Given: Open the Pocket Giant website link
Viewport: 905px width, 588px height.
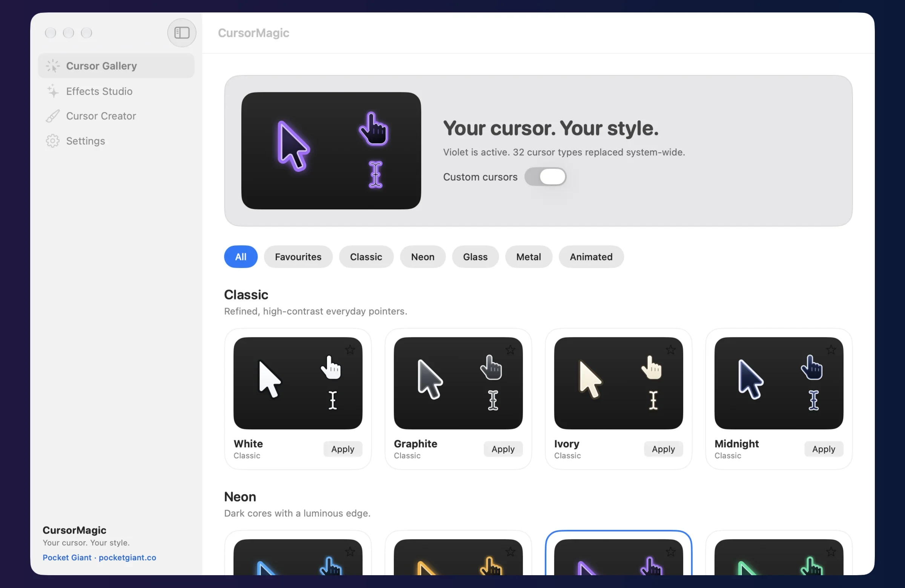Looking at the screenshot, I should [99, 557].
